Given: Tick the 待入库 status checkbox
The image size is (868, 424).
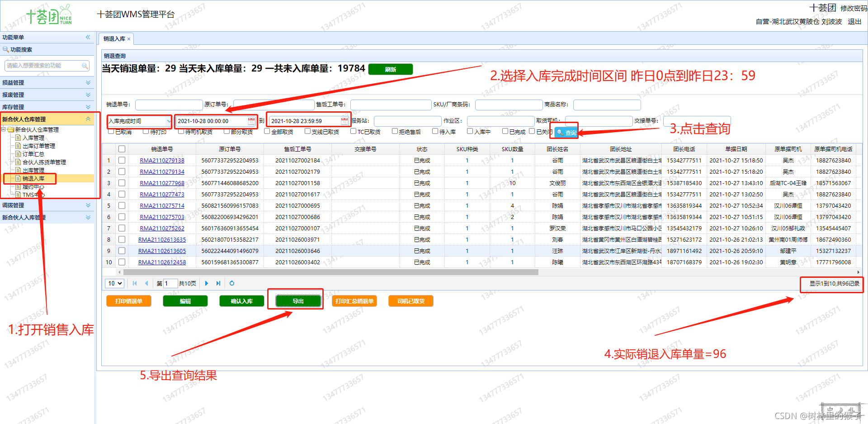Looking at the screenshot, I should click(435, 131).
